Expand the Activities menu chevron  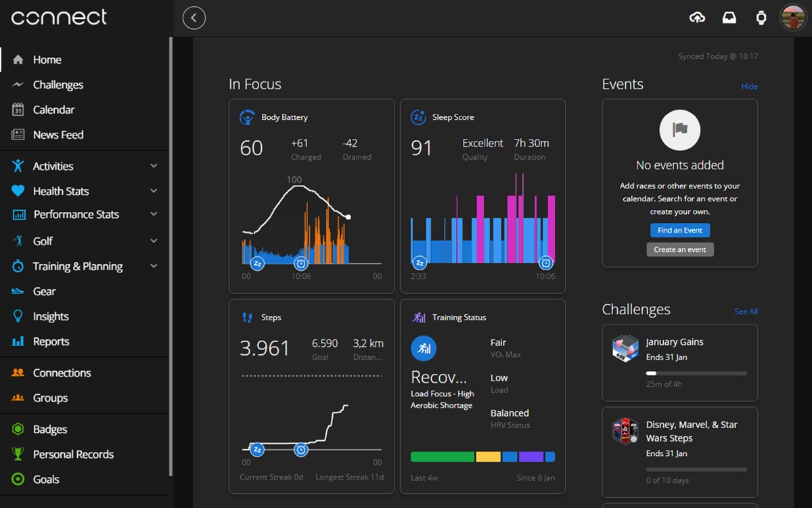click(x=154, y=166)
